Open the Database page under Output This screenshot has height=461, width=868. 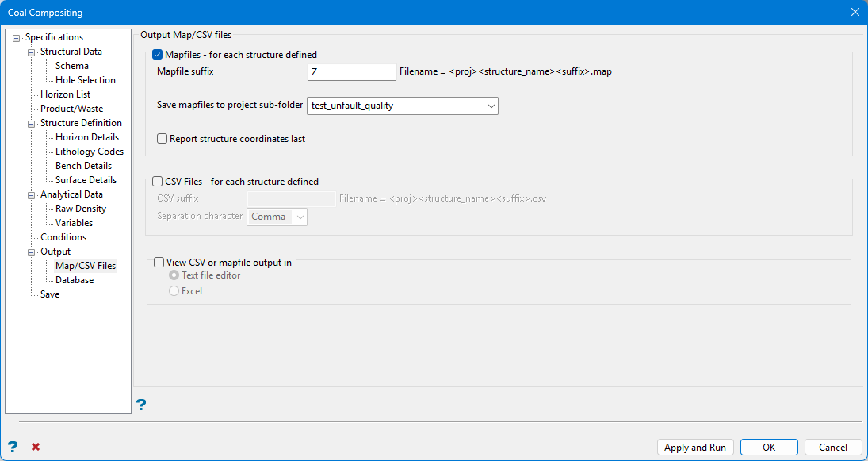pyautogui.click(x=75, y=280)
